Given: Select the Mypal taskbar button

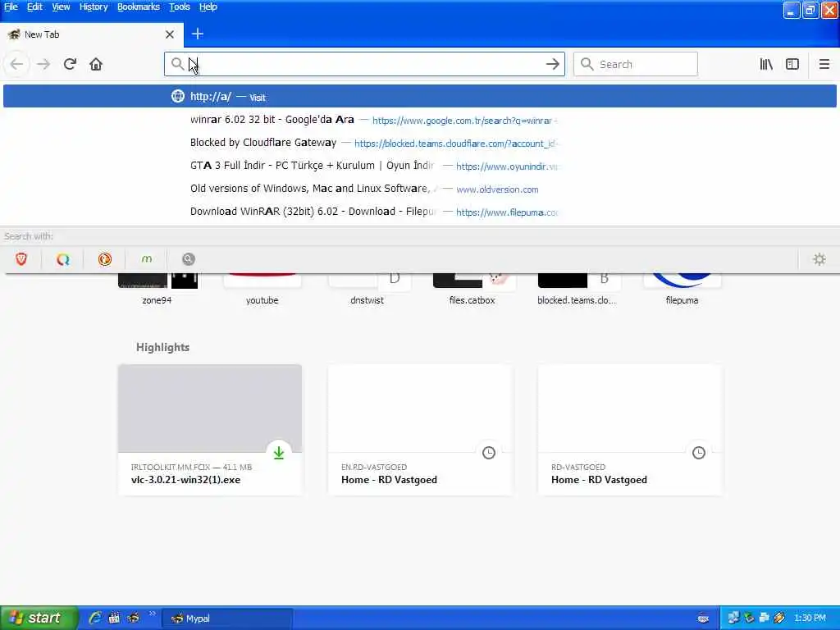Looking at the screenshot, I should [x=227, y=619].
